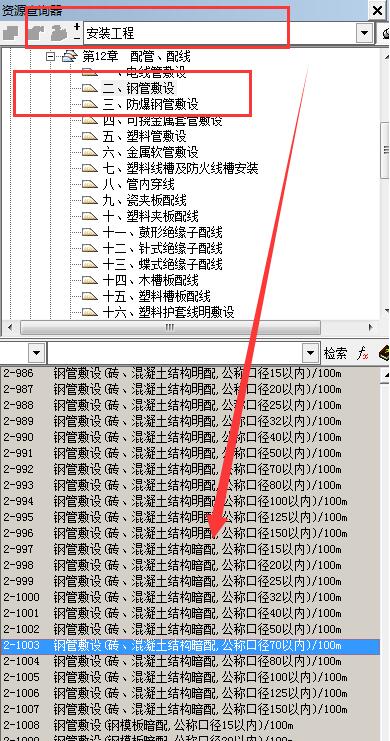This screenshot has height=741, width=390.
Task: Select 十六、塑料护套线明敷设 tree item
Action: click(x=168, y=312)
